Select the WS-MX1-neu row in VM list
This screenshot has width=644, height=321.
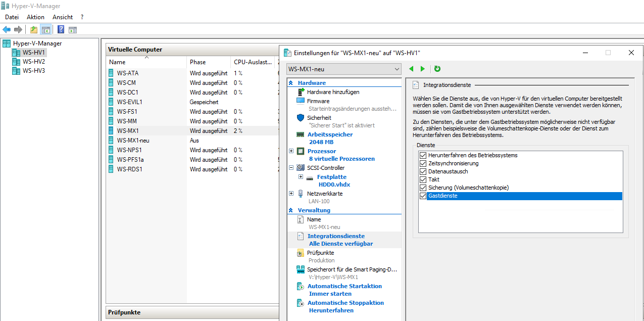coord(192,141)
